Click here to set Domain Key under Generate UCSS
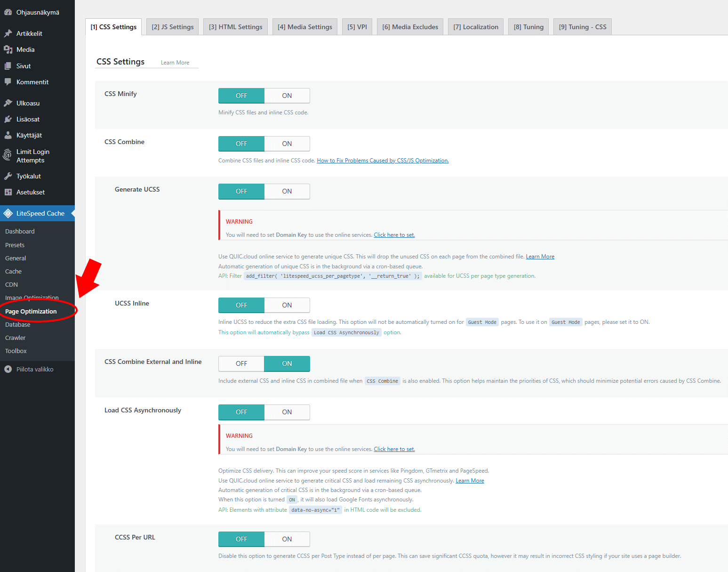Image resolution: width=728 pixels, height=572 pixels. click(394, 235)
